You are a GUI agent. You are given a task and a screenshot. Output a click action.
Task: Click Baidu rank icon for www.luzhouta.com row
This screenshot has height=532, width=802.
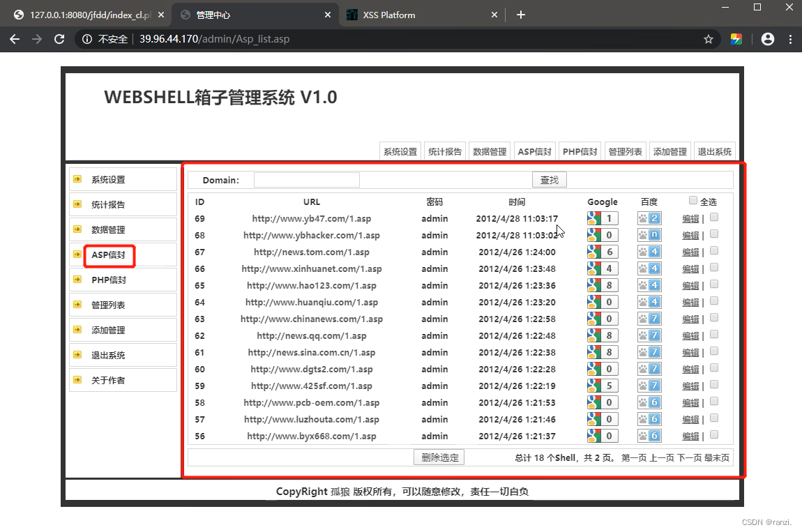(649, 420)
